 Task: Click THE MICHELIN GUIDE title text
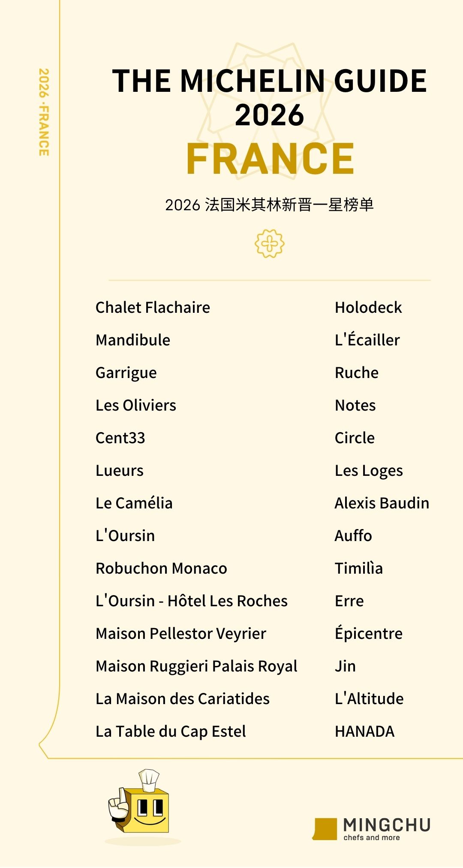click(269, 81)
